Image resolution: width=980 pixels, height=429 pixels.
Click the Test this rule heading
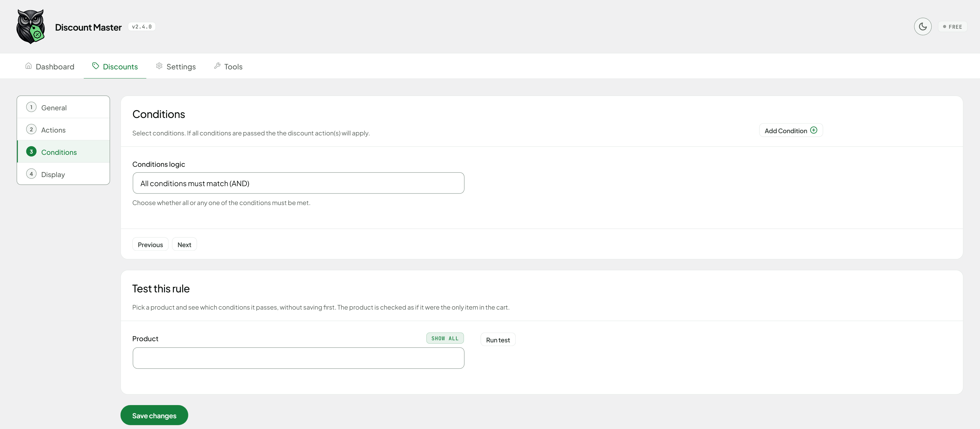[x=161, y=289]
